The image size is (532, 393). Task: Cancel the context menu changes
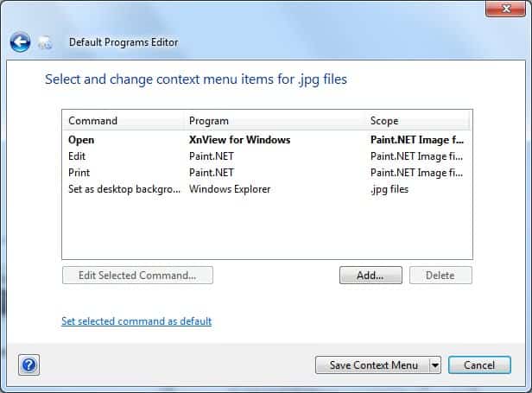pos(479,365)
